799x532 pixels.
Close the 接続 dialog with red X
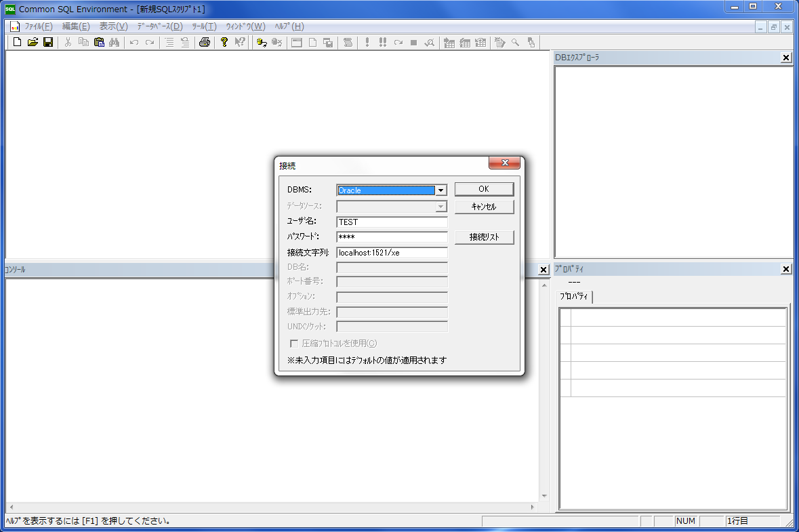click(504, 163)
